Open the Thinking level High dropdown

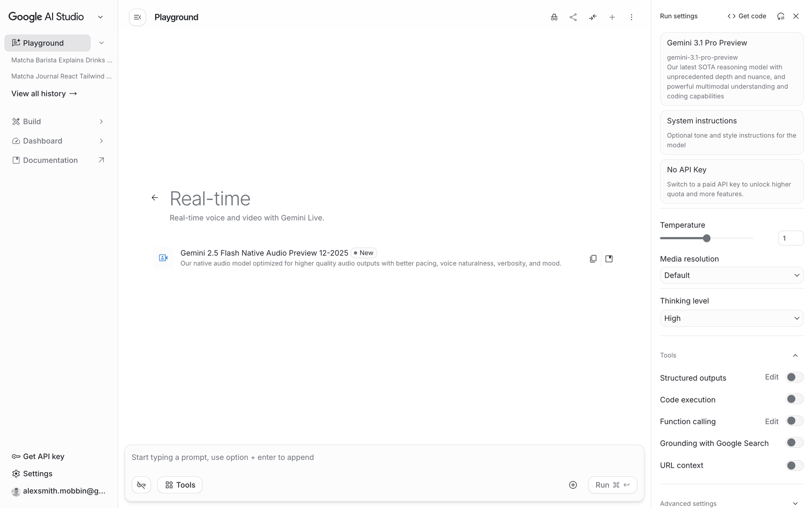click(x=732, y=318)
